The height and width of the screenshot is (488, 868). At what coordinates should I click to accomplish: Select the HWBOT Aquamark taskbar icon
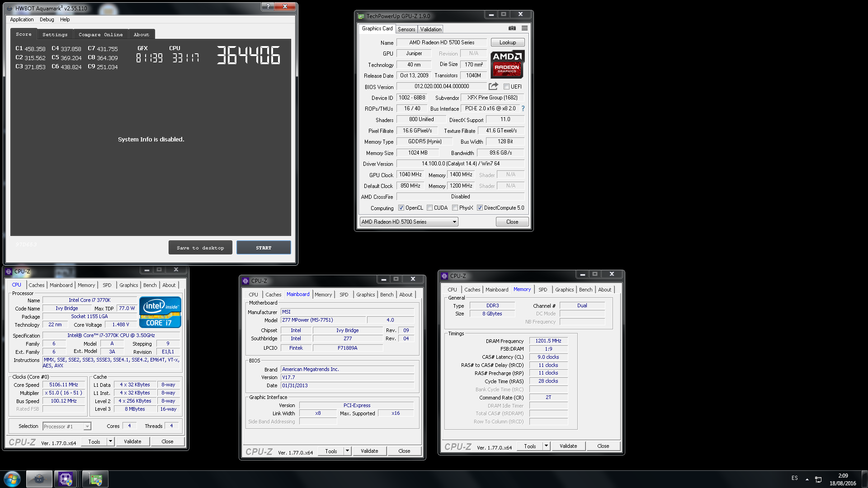(x=39, y=479)
